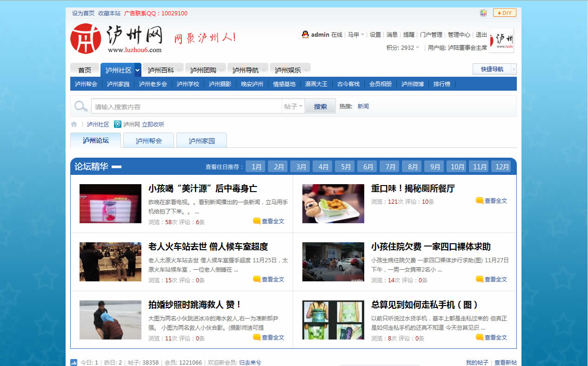This screenshot has height=366, width=588.
Task: Click the search input field
Action: tap(187, 106)
